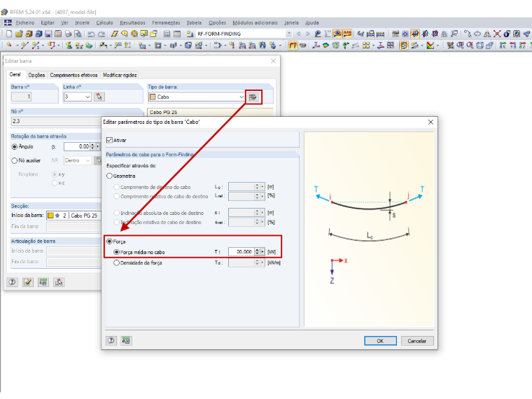This screenshot has width=532, height=399.
Task: Click the Nó nº field showing 2,3
Action: pyautogui.click(x=56, y=121)
